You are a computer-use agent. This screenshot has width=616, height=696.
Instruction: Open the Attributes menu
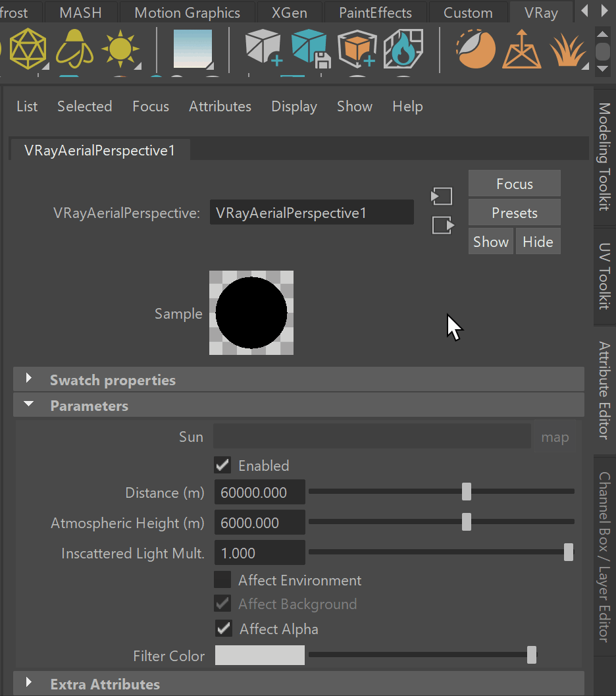coord(220,107)
